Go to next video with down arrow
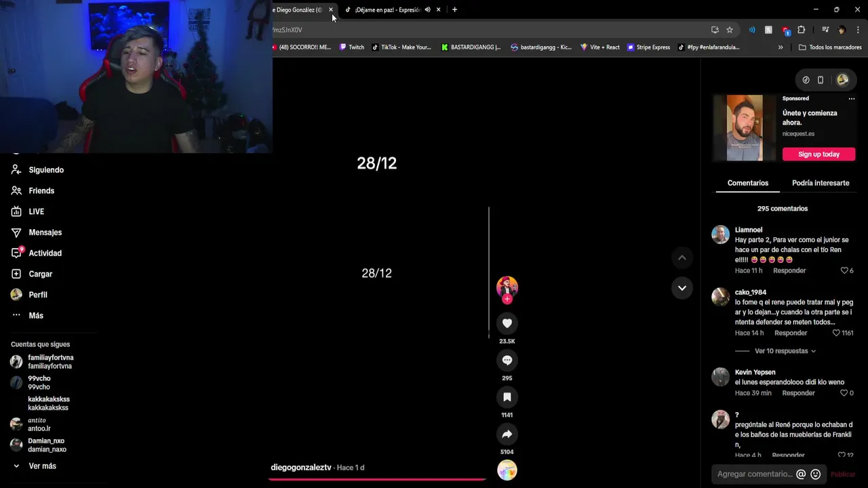Viewport: 868px width, 488px height. coord(682,287)
